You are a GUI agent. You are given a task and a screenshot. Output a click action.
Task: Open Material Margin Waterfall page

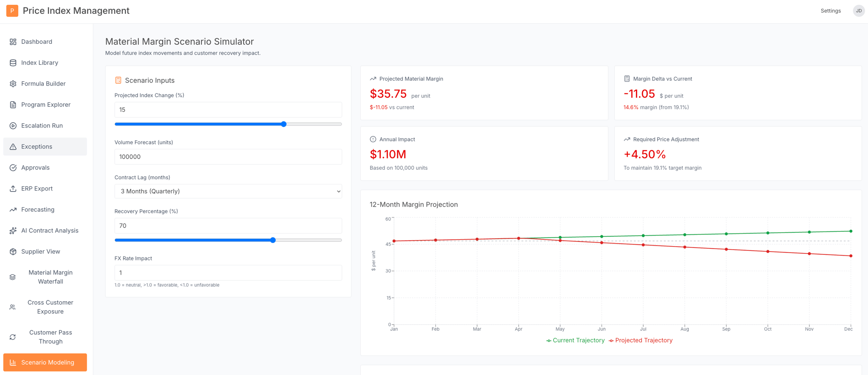tap(50, 277)
